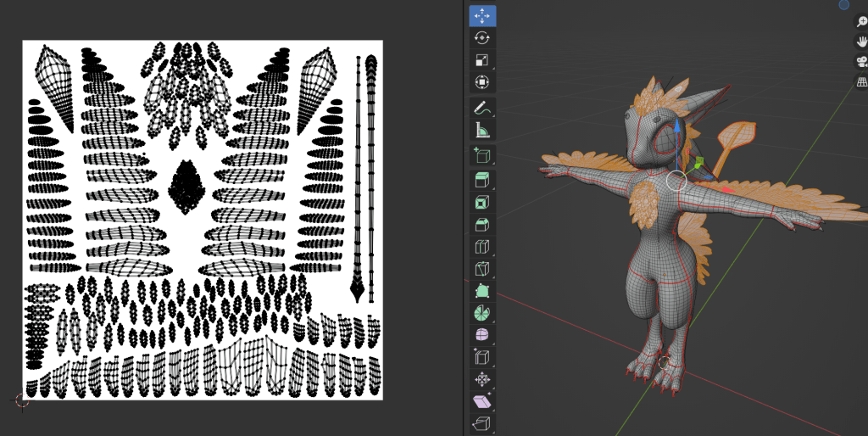Screen dimensions: 868x436
Task: Select the Move tool in the toolbar
Action: point(482,15)
